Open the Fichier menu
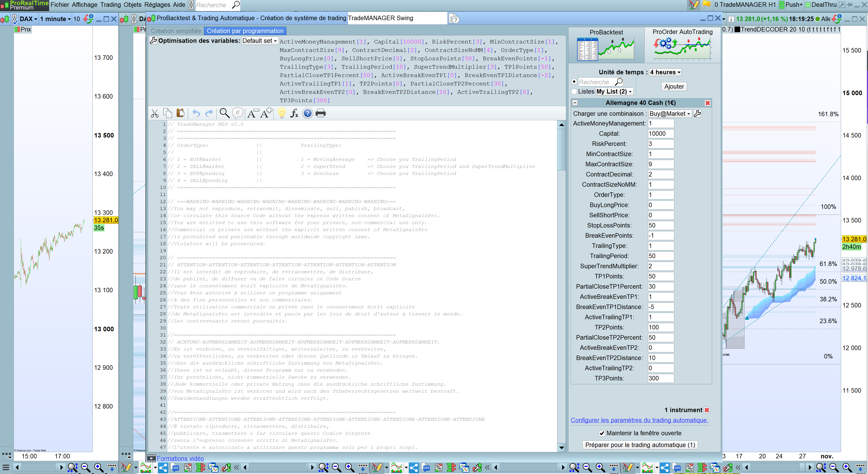This screenshot has width=868, height=474. coord(60,5)
